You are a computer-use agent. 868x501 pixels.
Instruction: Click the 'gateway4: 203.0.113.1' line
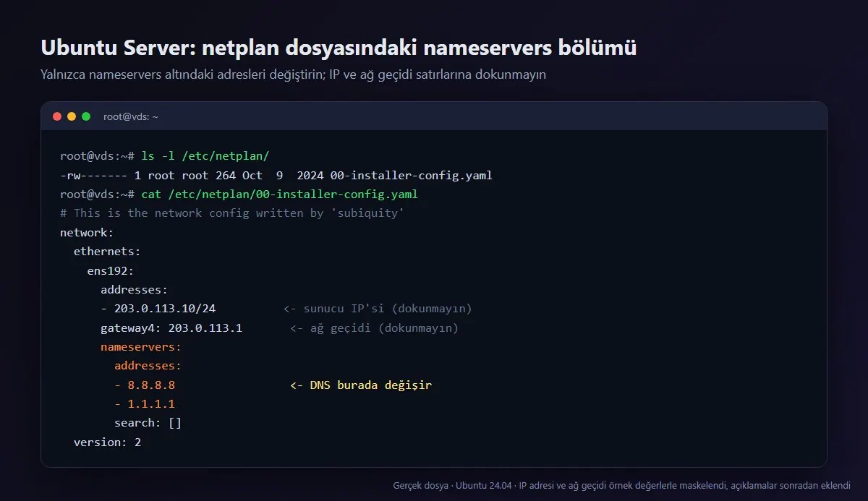coord(171,328)
